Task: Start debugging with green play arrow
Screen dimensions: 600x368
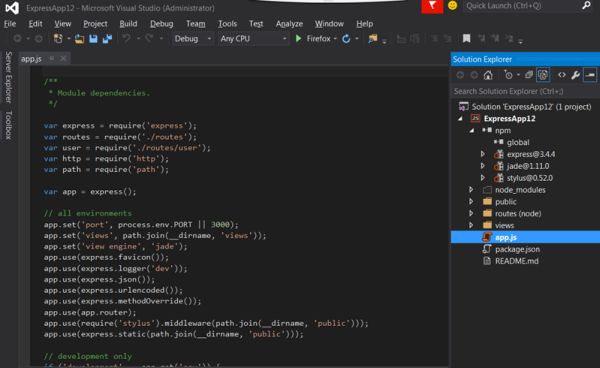Action: [x=298, y=38]
